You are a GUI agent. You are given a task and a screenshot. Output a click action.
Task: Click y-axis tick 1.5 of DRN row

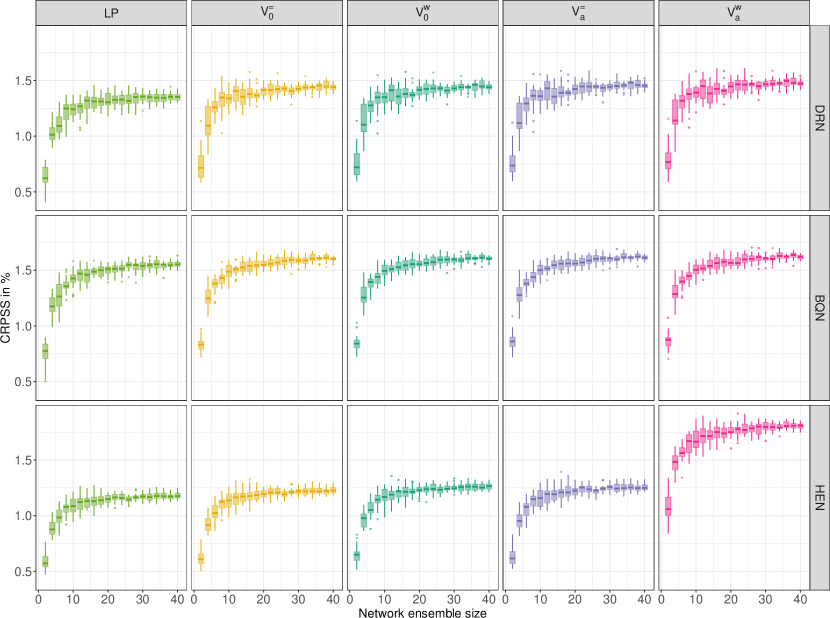point(24,80)
